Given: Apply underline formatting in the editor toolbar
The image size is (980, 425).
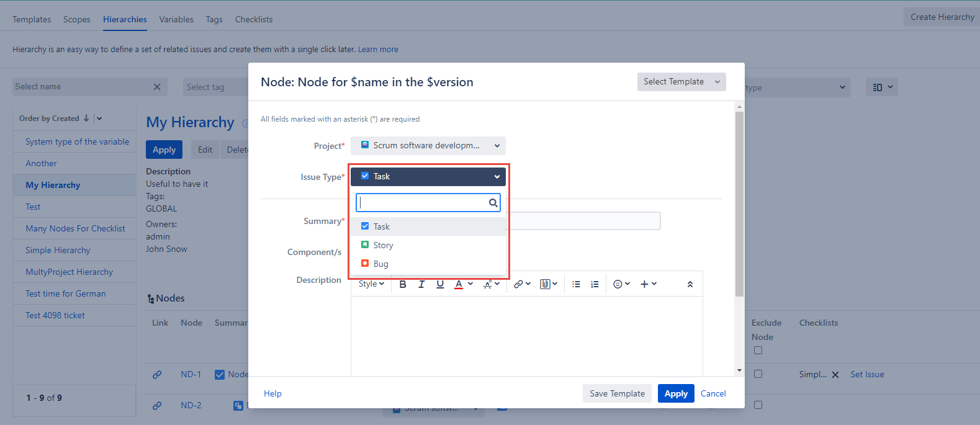Looking at the screenshot, I should pos(440,284).
